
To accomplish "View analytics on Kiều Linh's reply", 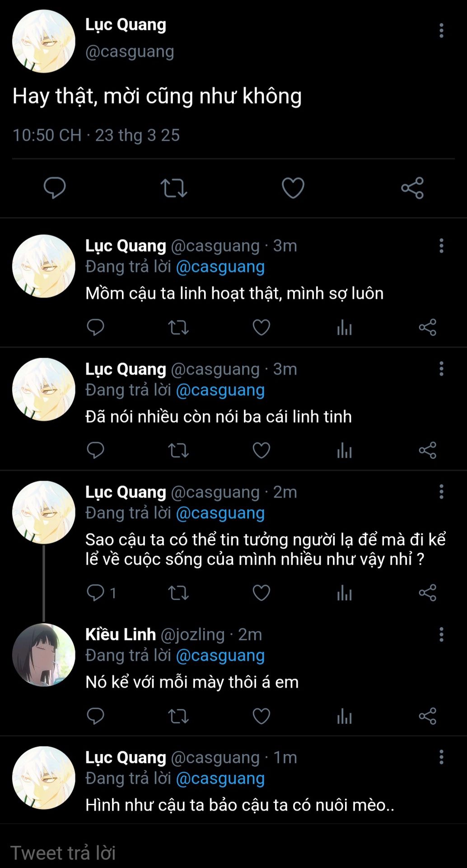I will [344, 716].
